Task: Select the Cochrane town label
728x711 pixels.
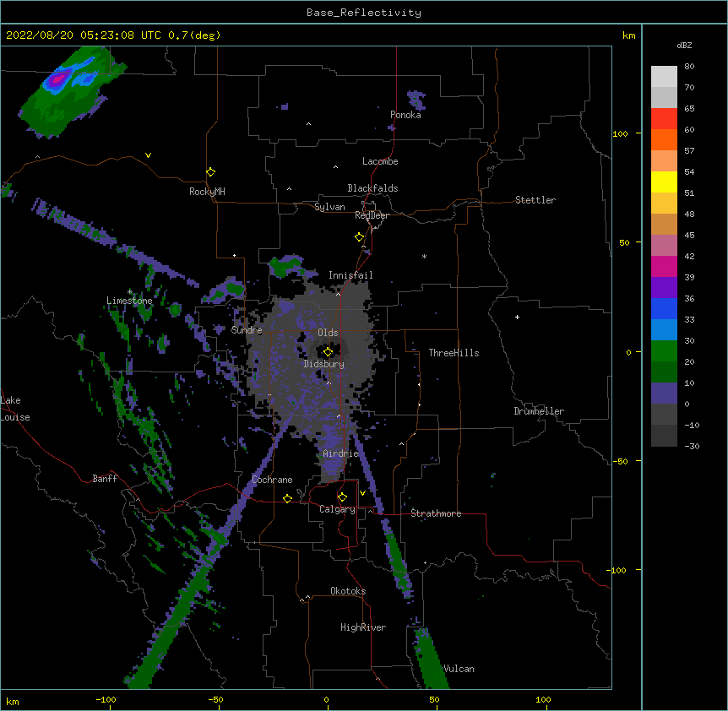Action: pos(272,480)
